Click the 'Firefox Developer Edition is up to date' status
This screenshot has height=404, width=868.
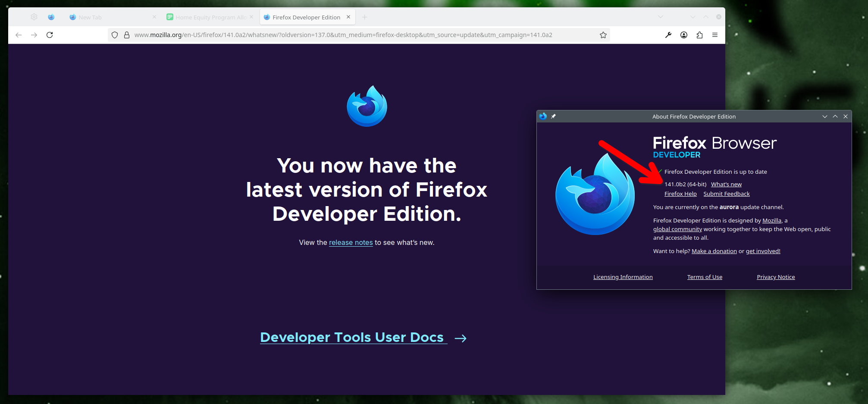click(716, 172)
